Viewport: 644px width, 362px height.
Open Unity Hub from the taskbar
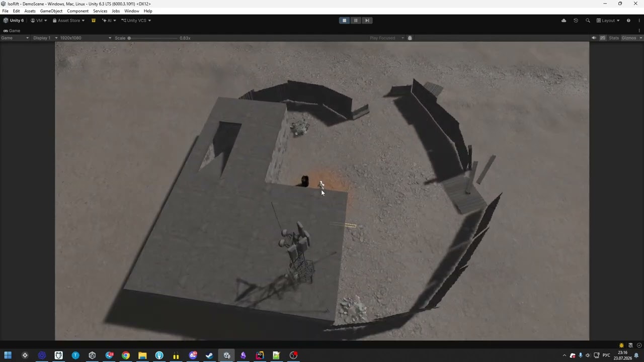click(x=92, y=355)
